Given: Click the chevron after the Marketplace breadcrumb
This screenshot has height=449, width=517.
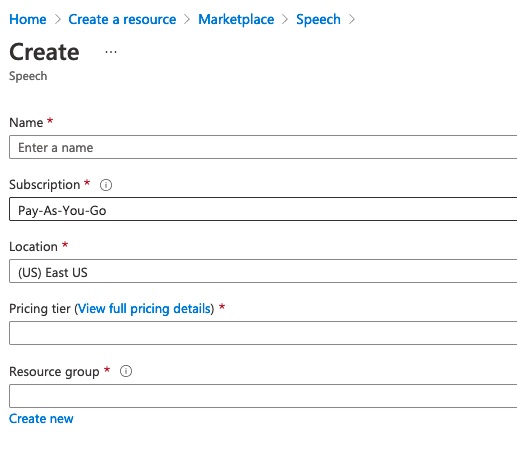Looking at the screenshot, I should tap(285, 19).
